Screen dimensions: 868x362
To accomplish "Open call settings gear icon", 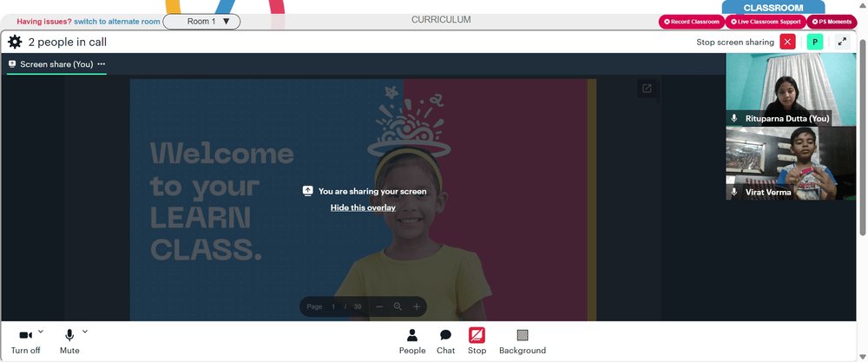I will tap(15, 42).
